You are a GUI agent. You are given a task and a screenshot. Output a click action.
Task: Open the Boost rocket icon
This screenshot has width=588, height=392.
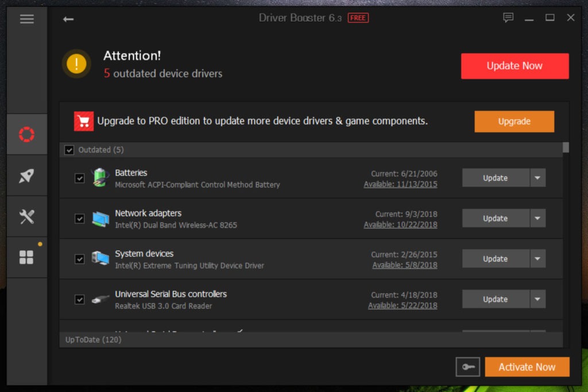click(26, 176)
